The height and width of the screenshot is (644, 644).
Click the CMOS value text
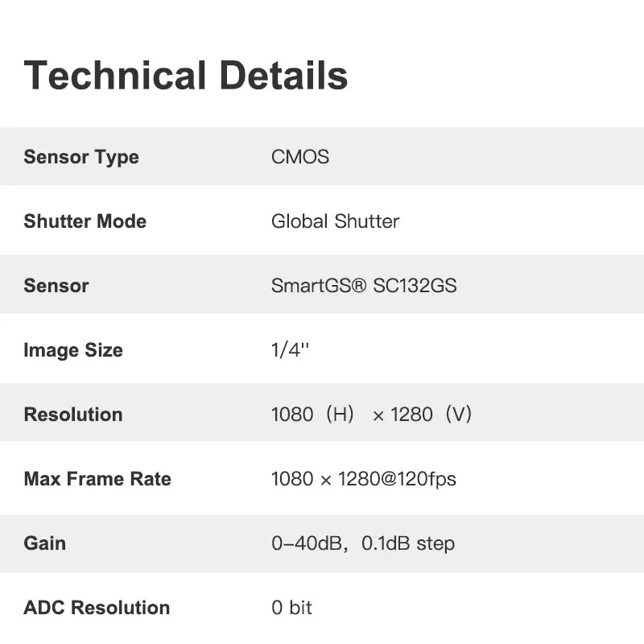300,157
